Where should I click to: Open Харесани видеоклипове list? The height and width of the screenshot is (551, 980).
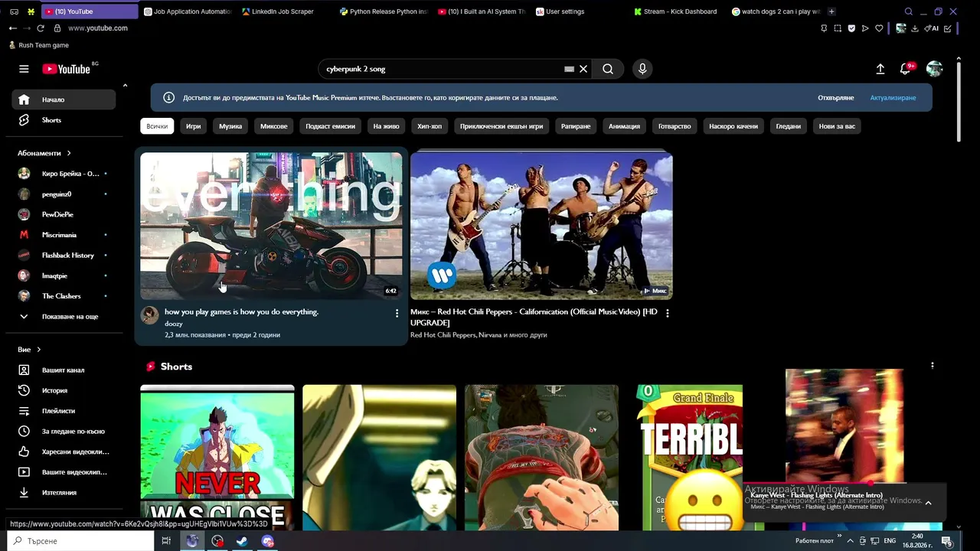point(64,452)
